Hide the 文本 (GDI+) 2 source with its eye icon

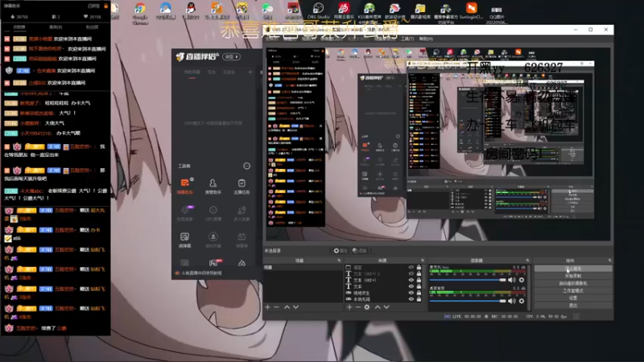tap(411, 274)
